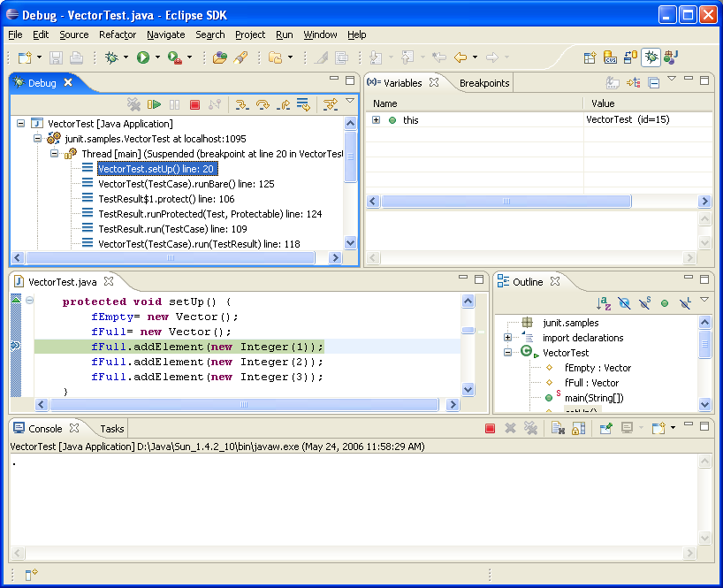Close the Outline view tab

tap(555, 281)
